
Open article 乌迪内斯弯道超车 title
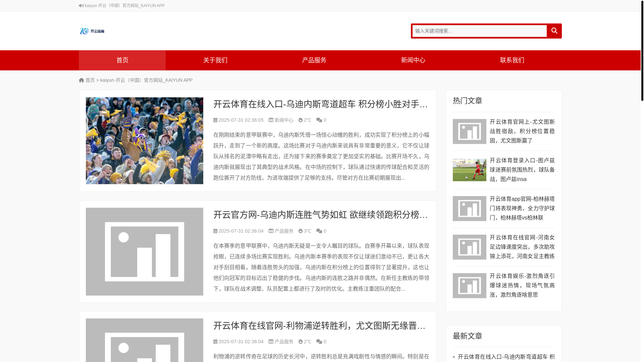click(321, 104)
